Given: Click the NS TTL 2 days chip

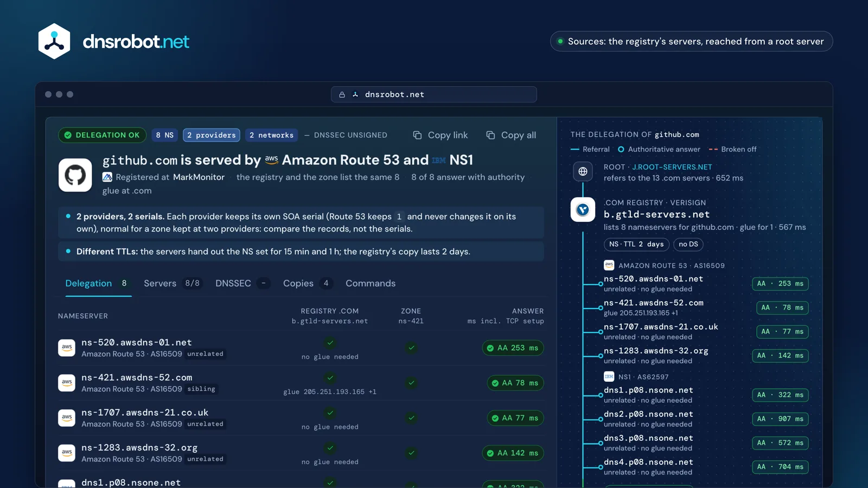Looking at the screenshot, I should click(x=636, y=244).
